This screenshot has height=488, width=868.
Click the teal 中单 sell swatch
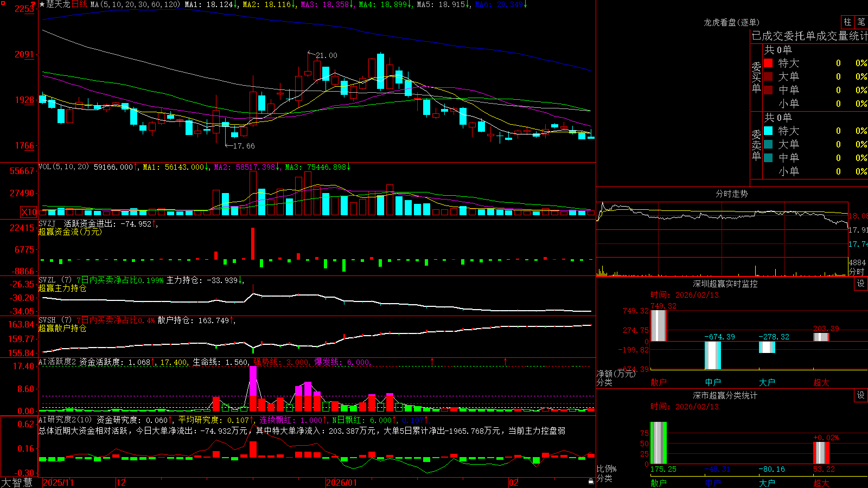coord(768,158)
